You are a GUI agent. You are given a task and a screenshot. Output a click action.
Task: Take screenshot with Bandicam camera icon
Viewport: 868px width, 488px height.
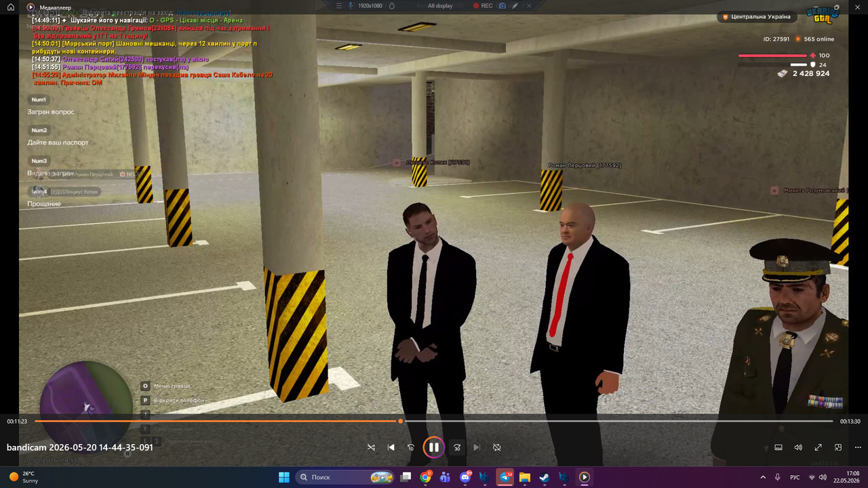click(502, 5)
